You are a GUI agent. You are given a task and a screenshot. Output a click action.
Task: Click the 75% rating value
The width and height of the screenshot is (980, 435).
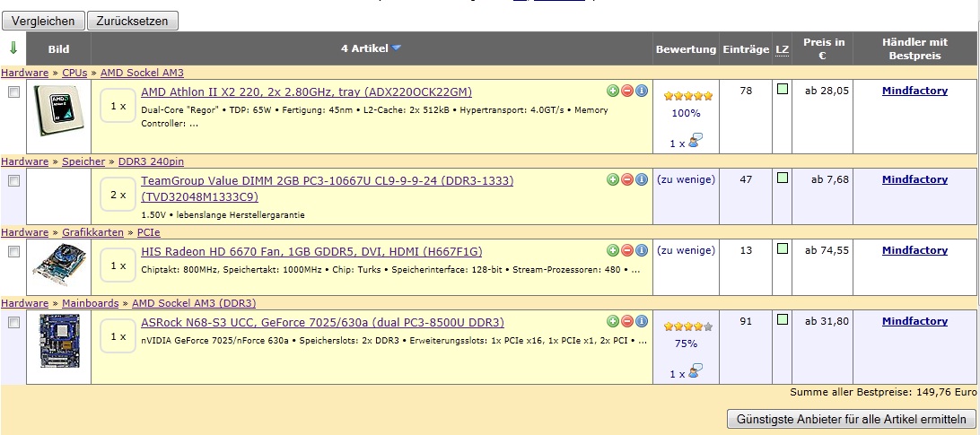pyautogui.click(x=686, y=344)
